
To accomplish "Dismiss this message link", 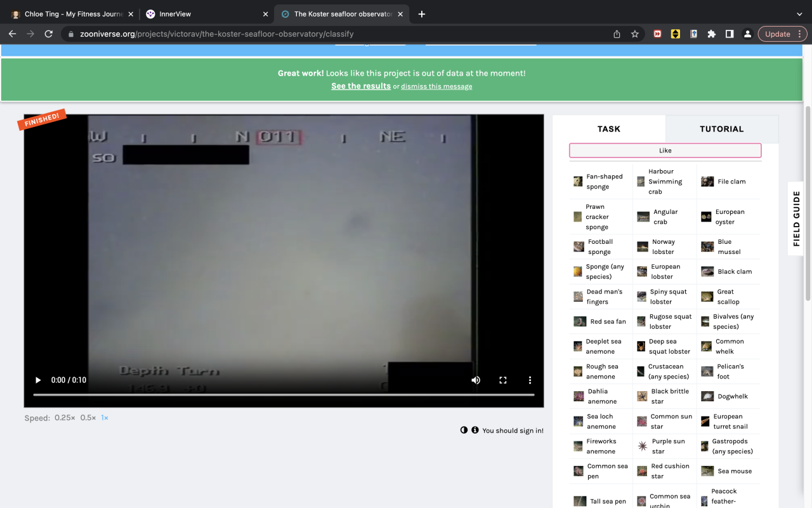I will (436, 86).
